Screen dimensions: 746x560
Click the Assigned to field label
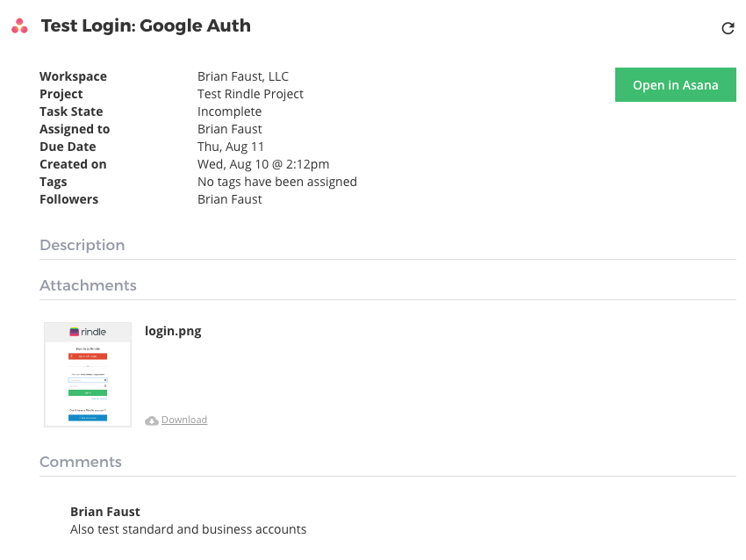point(75,129)
